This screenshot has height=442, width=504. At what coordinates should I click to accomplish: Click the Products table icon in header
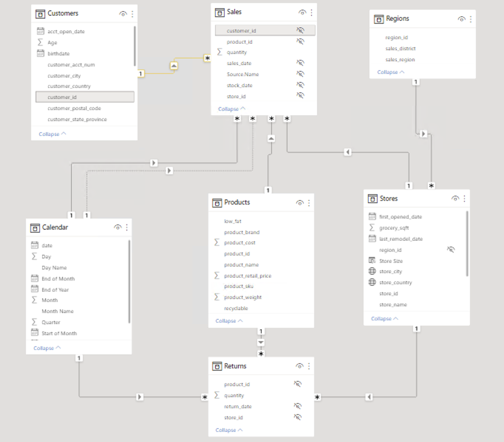(x=217, y=203)
